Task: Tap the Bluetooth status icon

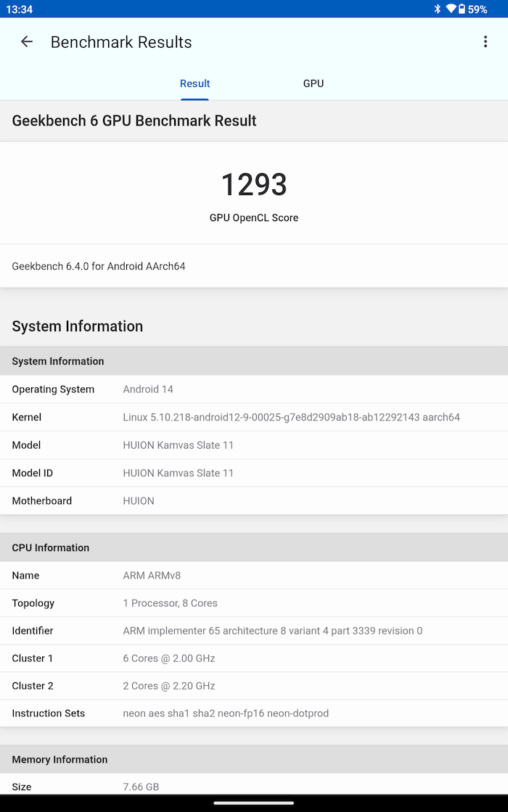Action: 438,9
